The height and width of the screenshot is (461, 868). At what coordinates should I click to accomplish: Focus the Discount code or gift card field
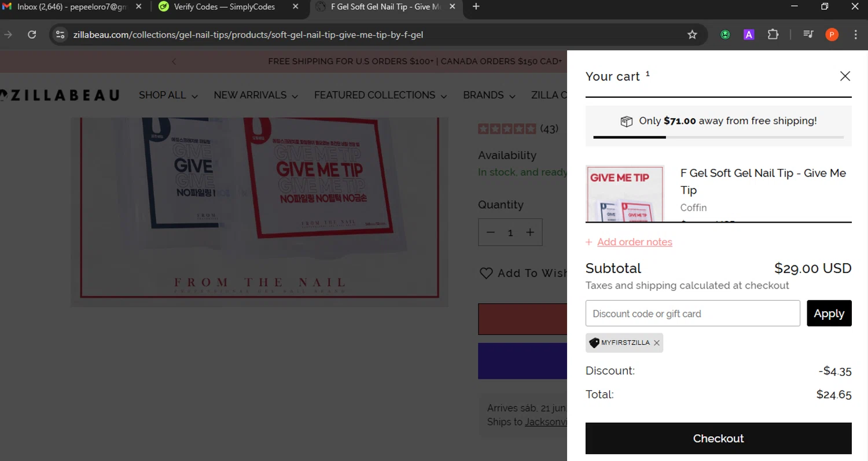pyautogui.click(x=693, y=314)
